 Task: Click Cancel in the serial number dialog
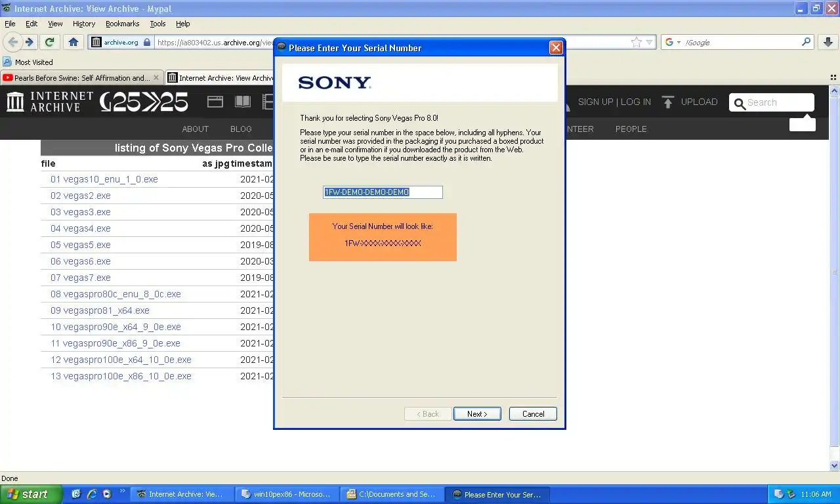533,413
